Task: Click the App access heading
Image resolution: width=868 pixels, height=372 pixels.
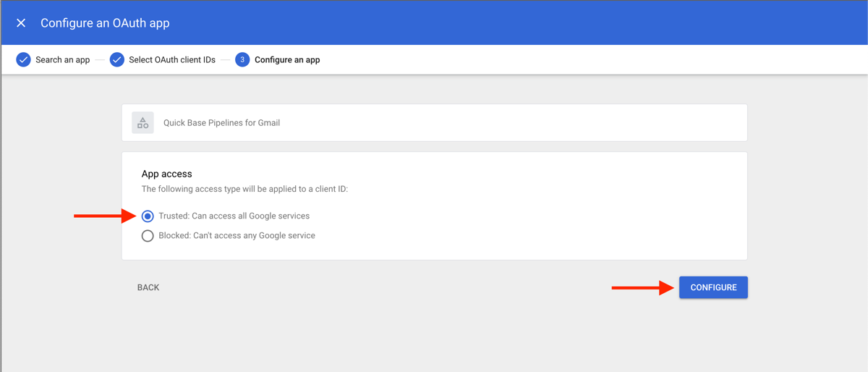Action: tap(166, 174)
